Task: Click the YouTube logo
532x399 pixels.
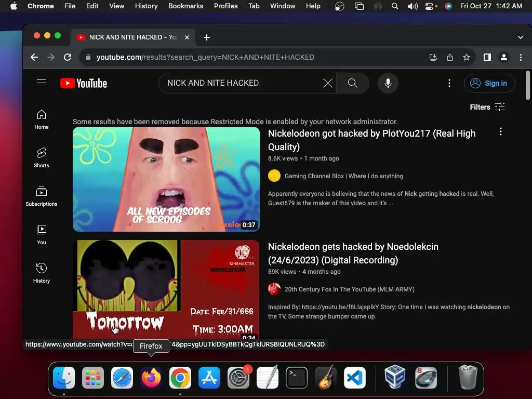Action: point(84,83)
